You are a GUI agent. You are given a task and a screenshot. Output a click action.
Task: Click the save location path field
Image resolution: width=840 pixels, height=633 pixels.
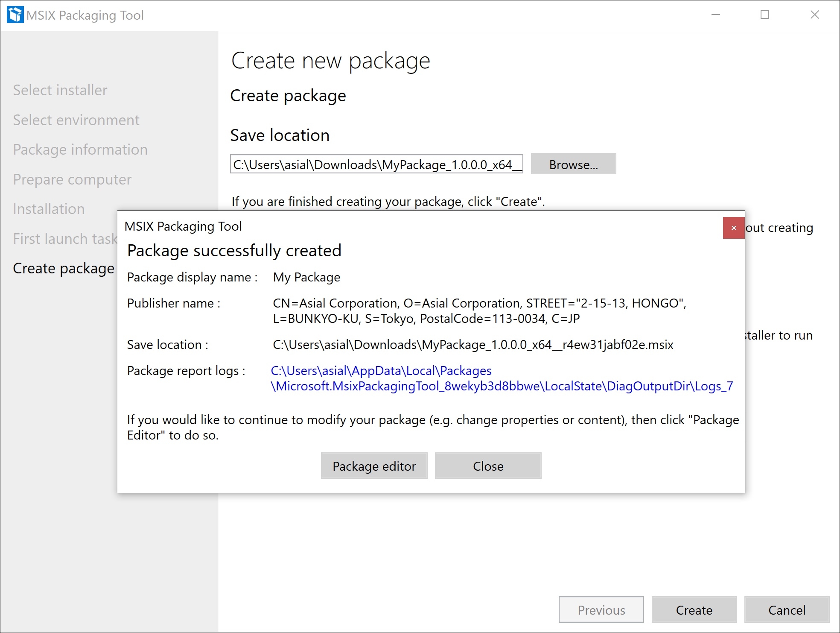(x=376, y=164)
